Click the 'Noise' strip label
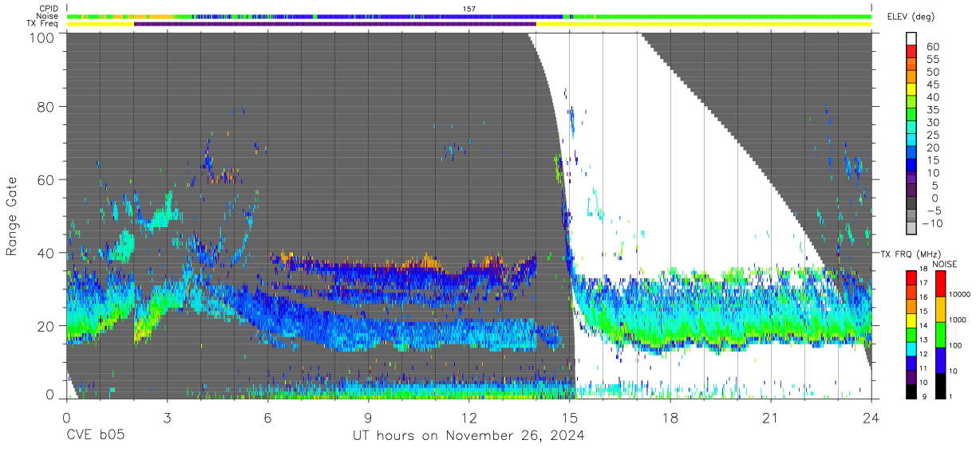The width and height of the screenshot is (980, 452). tap(48, 16)
